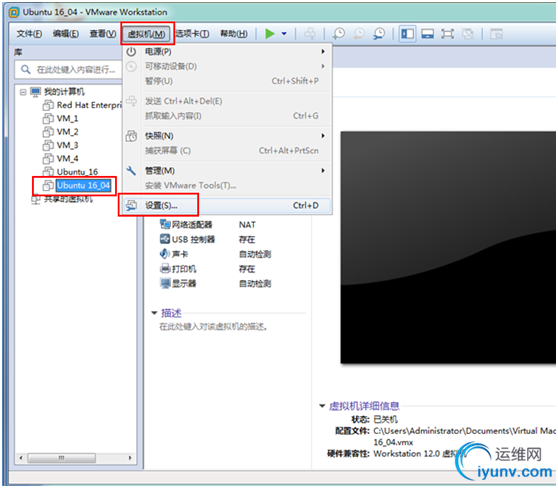The height and width of the screenshot is (488, 558).
Task: Click the library scrollbar right arrow
Action: click(x=130, y=458)
